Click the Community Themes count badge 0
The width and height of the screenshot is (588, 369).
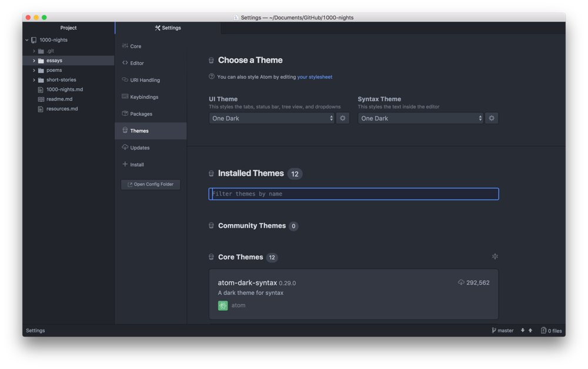click(293, 226)
